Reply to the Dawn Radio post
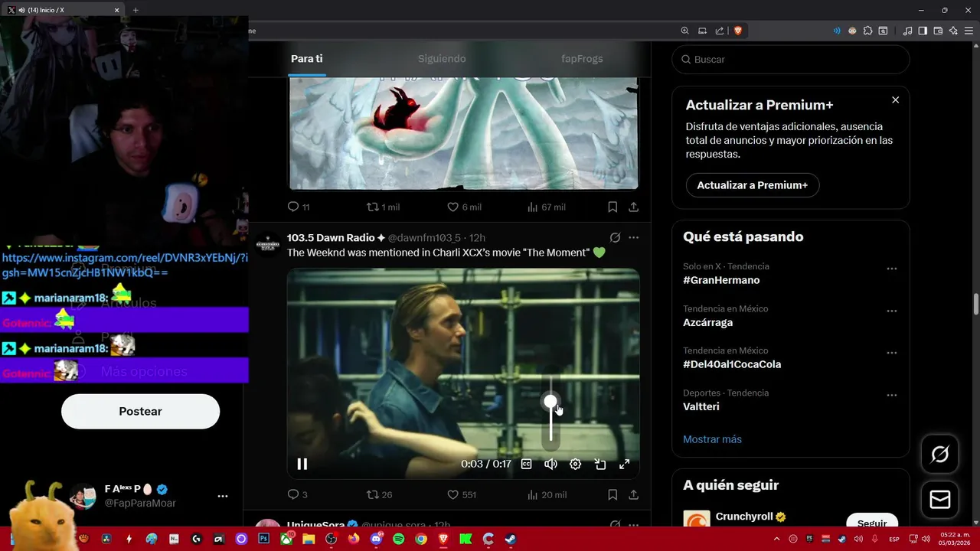Viewport: 980px width, 551px height. [x=297, y=495]
